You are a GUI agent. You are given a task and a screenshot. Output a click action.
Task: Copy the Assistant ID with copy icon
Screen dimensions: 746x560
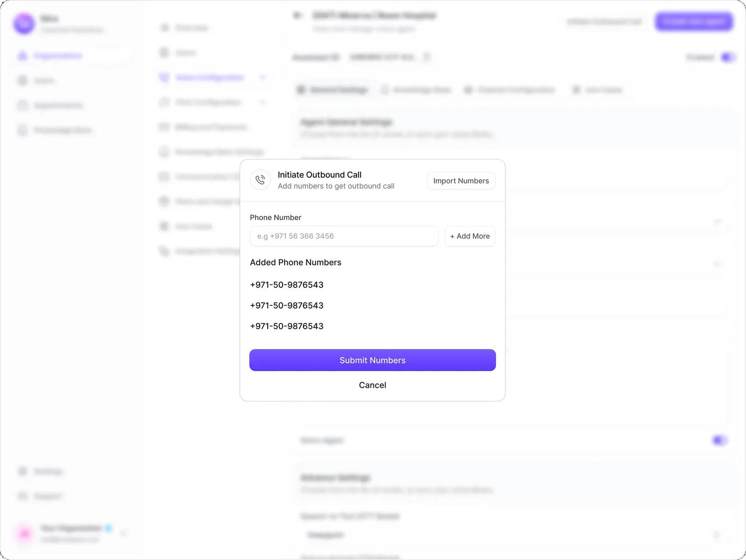[427, 57]
